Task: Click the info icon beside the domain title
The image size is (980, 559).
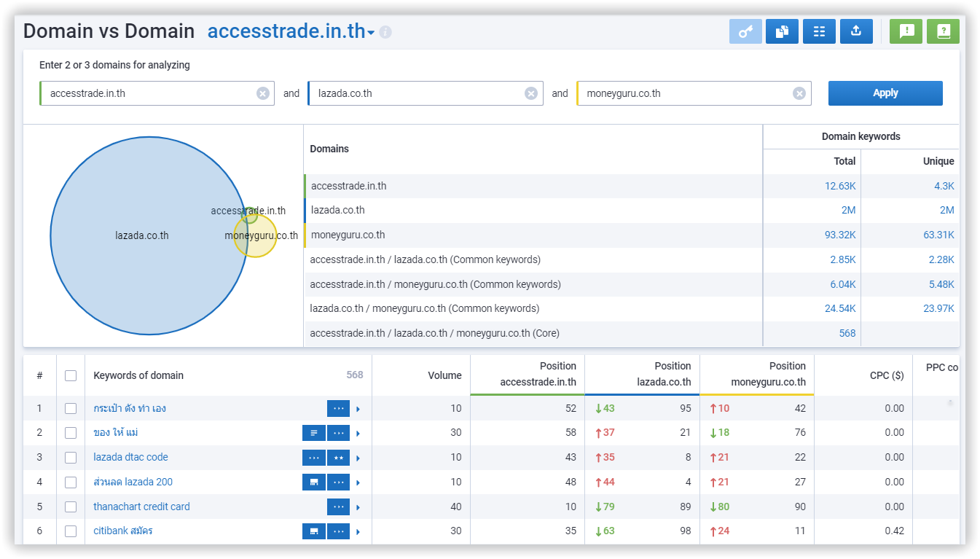Action: (385, 33)
